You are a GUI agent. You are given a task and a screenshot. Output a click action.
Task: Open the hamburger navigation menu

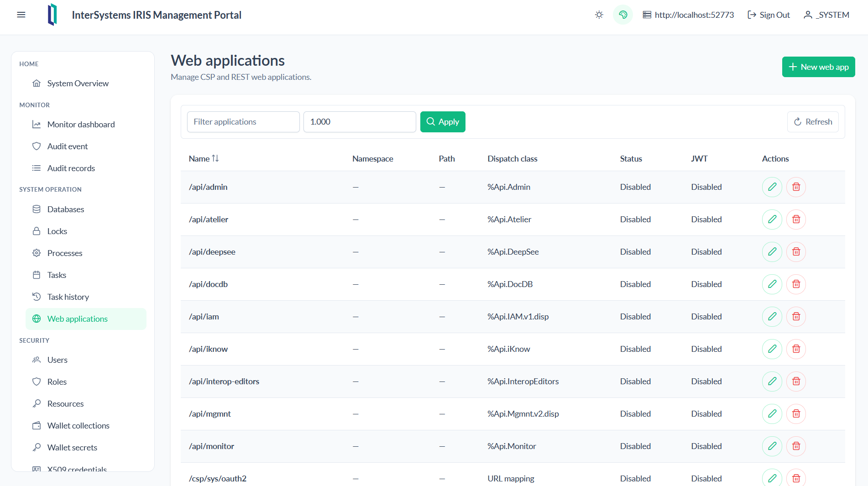(21, 15)
